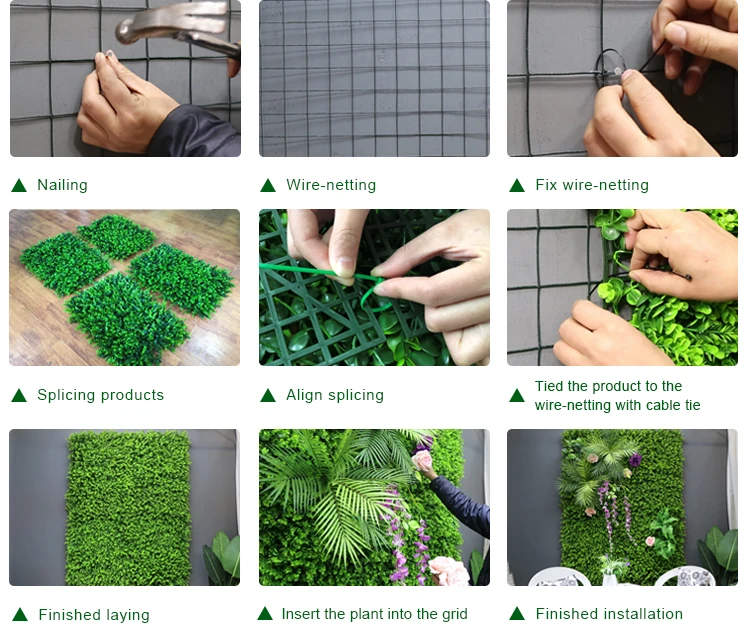Screen dimensions: 750x638
Task: Click the green triangle beside Nailing
Action: [x=19, y=186]
